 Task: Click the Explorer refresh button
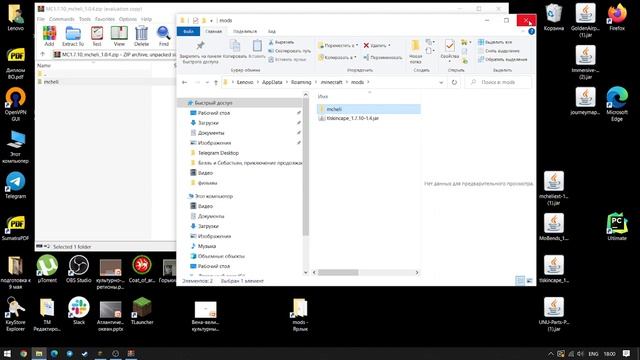(x=454, y=82)
